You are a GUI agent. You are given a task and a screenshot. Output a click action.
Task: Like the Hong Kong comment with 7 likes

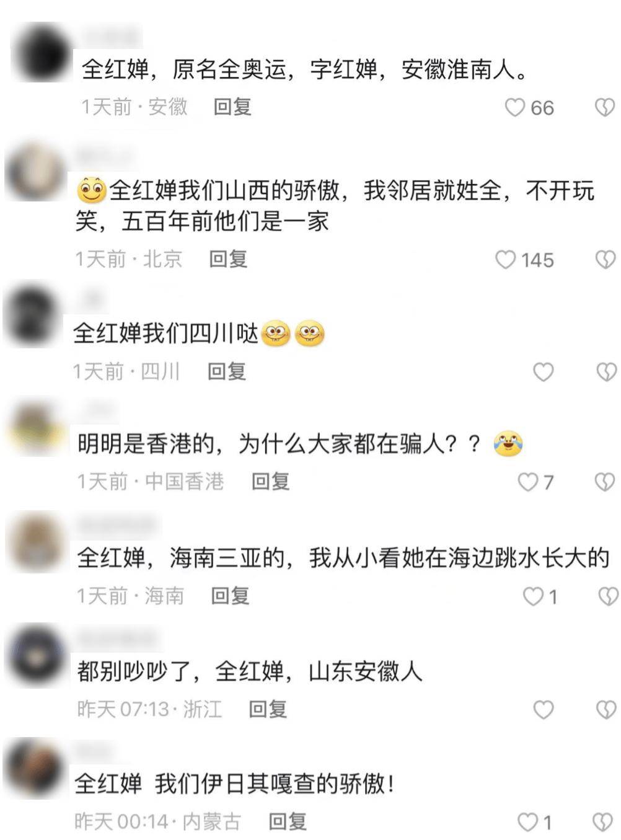527,482
